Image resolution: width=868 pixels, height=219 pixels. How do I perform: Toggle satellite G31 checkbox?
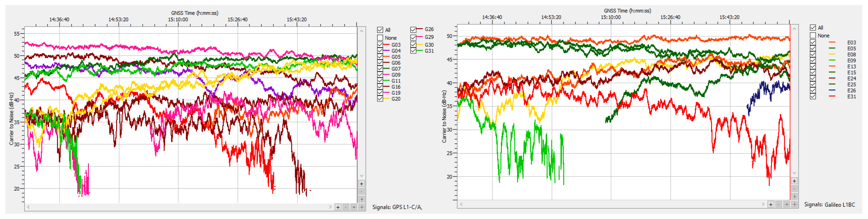413,51
